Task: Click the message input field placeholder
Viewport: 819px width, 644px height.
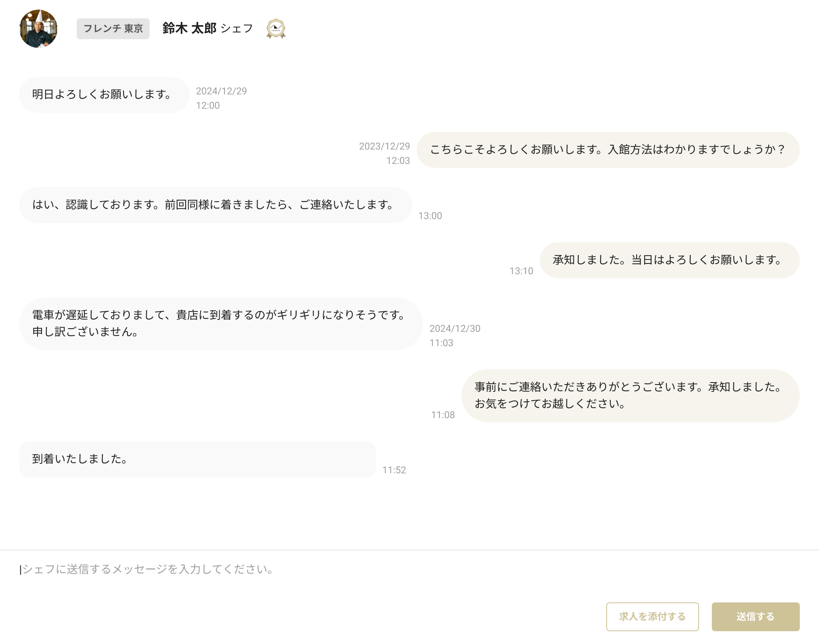Action: point(148,569)
